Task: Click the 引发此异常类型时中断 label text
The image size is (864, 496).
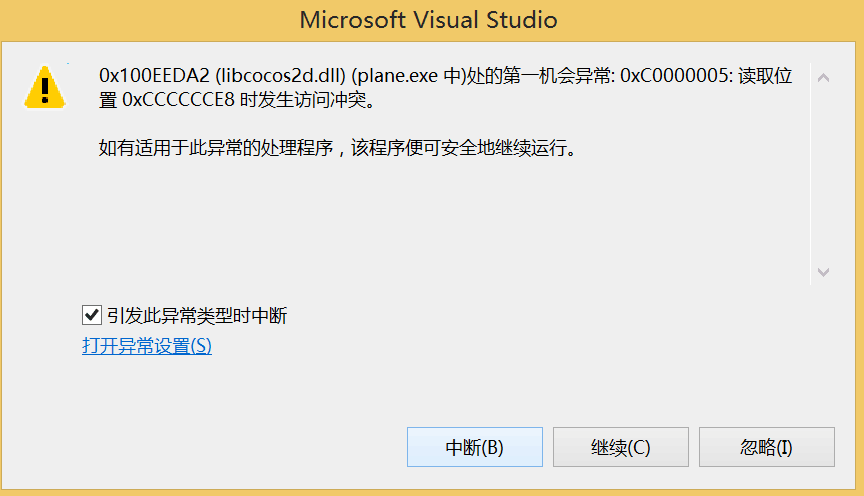Action: pos(197,316)
